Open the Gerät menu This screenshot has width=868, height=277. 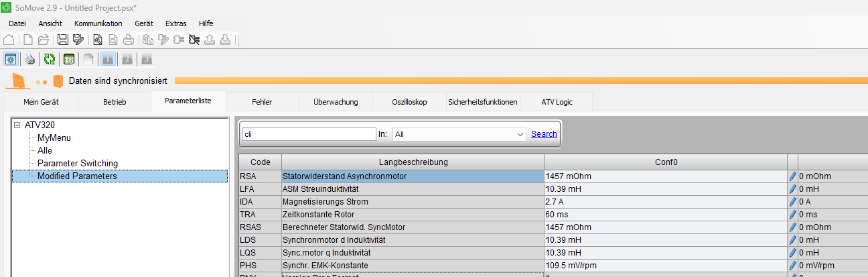(144, 23)
